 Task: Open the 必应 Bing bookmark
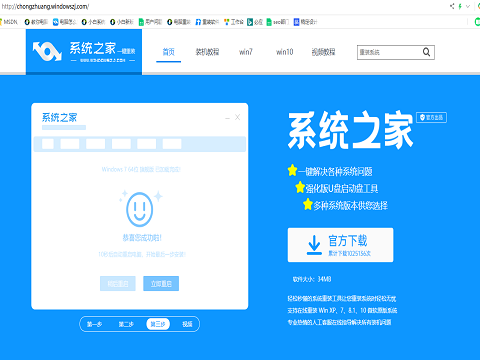(255, 22)
